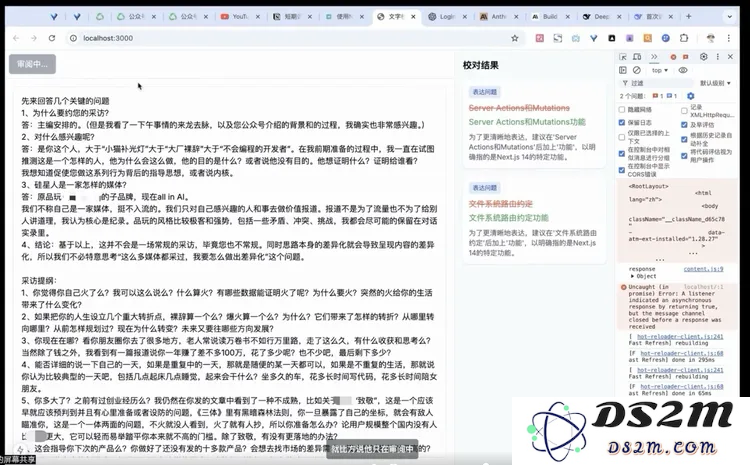Uncheck 将代码评估视为用户操作 checkbox
Viewport: 750px width, 465px height.
(x=684, y=155)
